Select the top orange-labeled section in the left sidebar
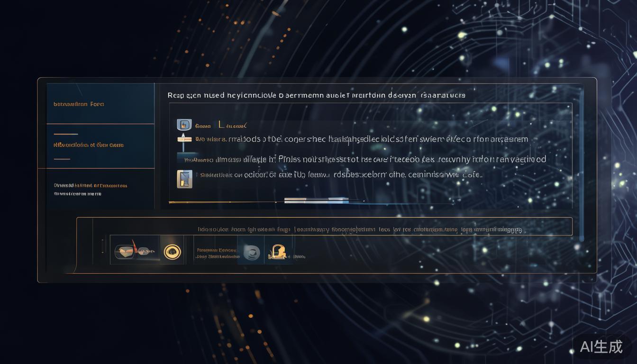This screenshot has height=364, width=637. (79, 104)
